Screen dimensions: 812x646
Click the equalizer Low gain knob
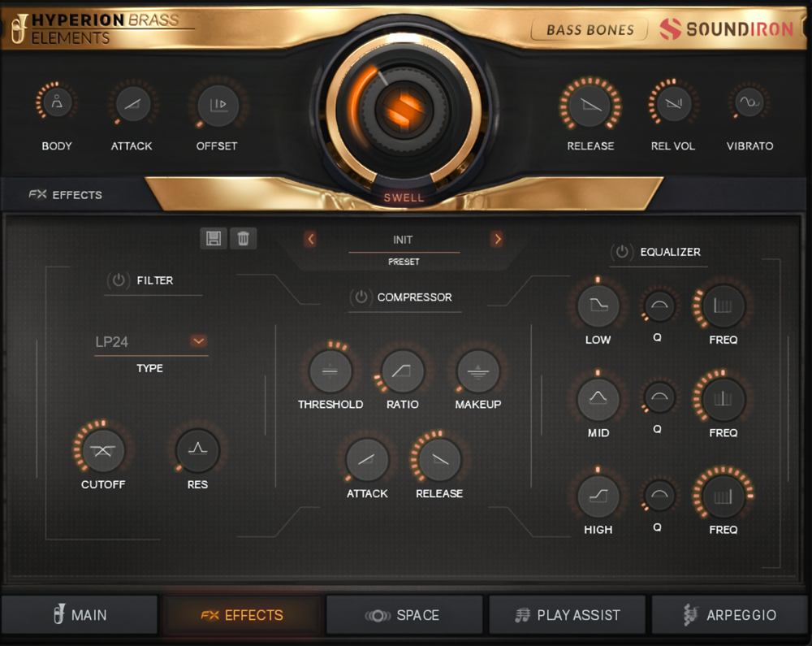[x=598, y=306]
